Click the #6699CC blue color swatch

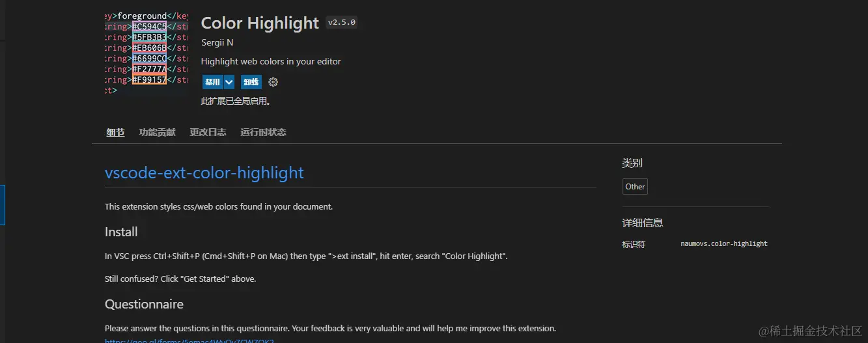tap(149, 59)
